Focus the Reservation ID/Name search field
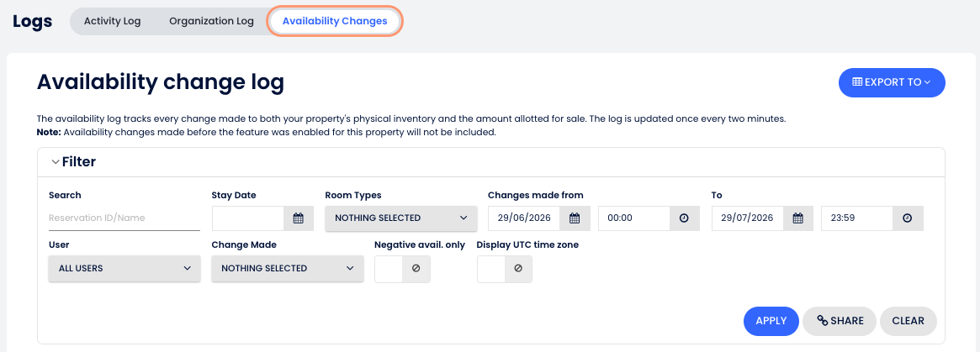980x352 pixels. pyautogui.click(x=124, y=218)
